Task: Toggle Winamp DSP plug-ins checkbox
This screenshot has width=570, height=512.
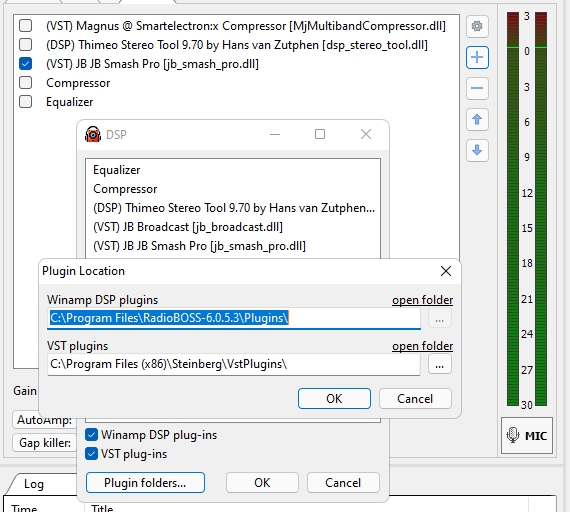Action: pos(91,435)
